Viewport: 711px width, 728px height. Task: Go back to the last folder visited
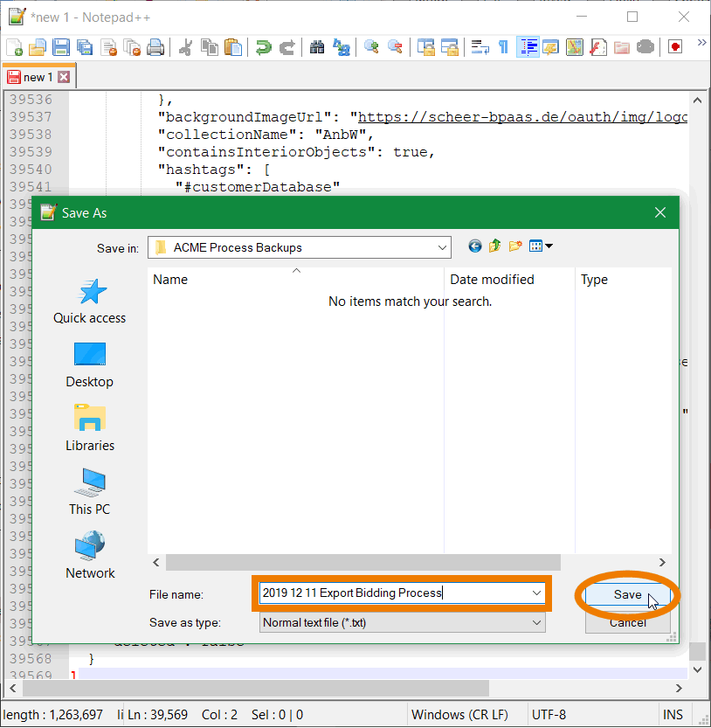click(475, 246)
